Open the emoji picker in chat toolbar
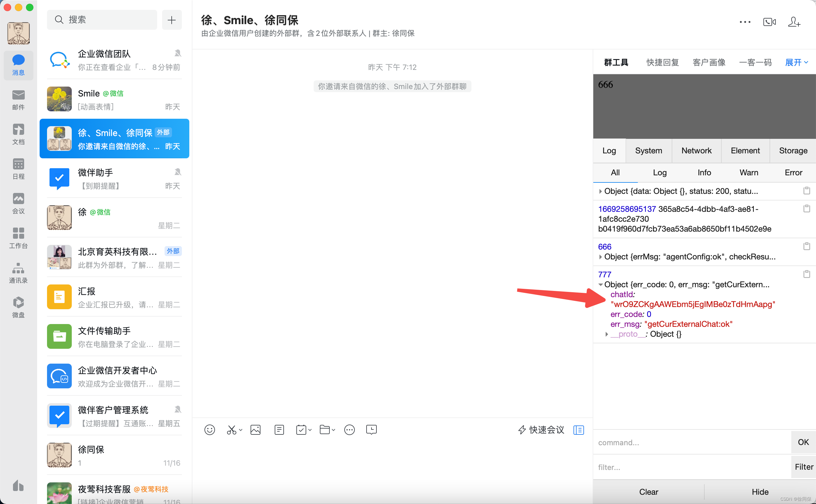Viewport: 816px width, 504px height. tap(209, 430)
